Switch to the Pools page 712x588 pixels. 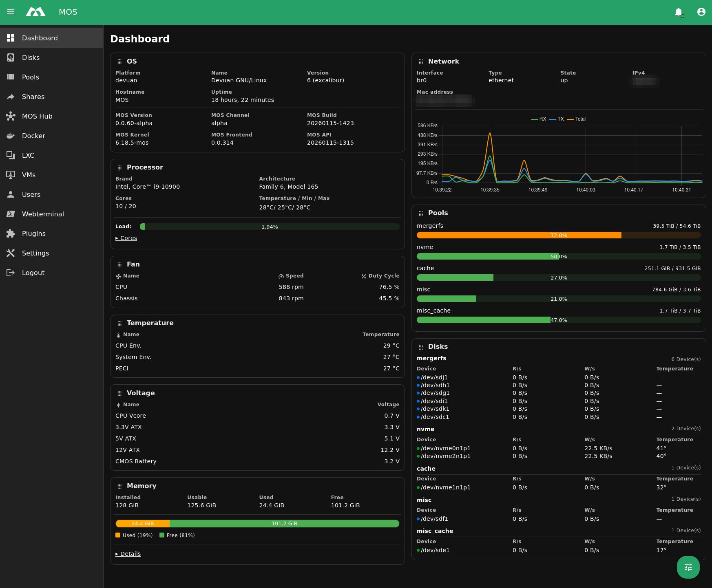[x=11, y=77]
